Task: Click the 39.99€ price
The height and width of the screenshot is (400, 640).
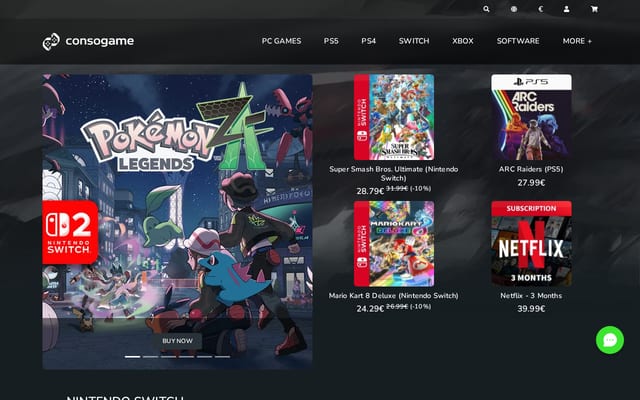Action: pyautogui.click(x=531, y=309)
